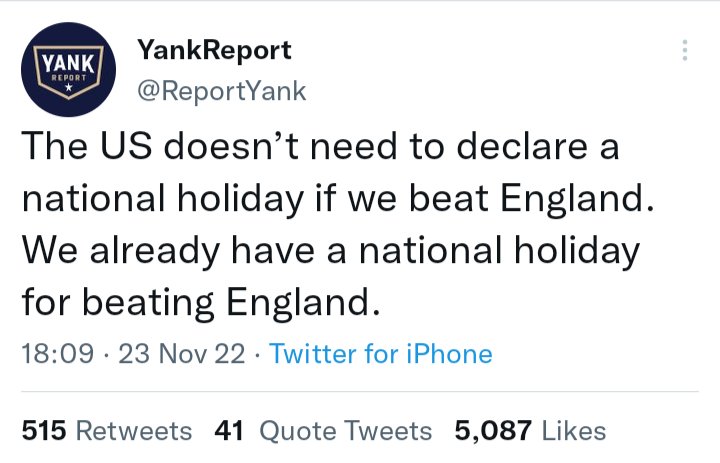720x463 pixels.
Task: Click the 41 quote count number
Action: click(x=230, y=431)
